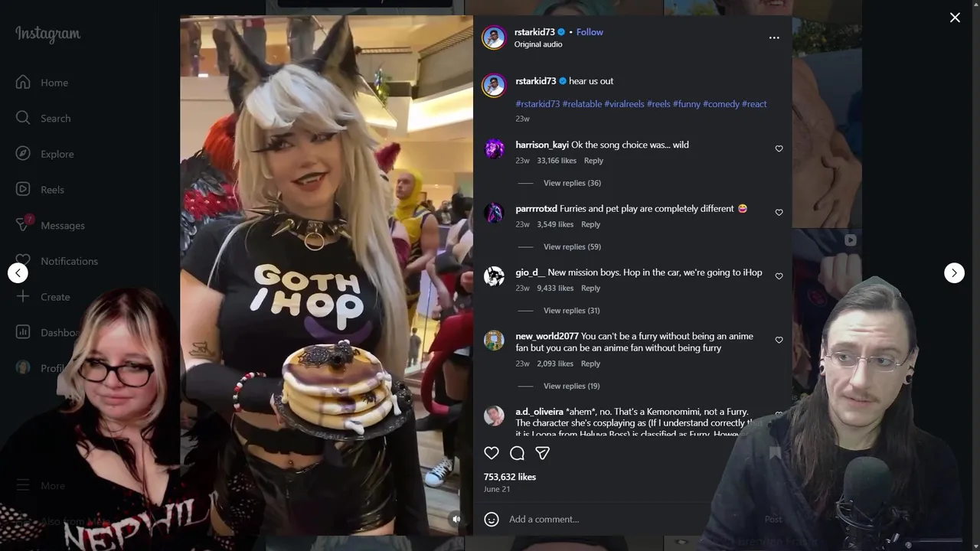This screenshot has width=980, height=551.
Task: Open the comment bubble icon
Action: (x=517, y=453)
